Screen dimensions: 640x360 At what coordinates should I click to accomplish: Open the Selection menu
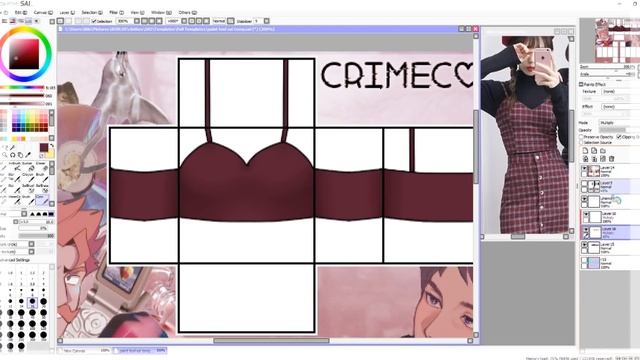(92, 13)
